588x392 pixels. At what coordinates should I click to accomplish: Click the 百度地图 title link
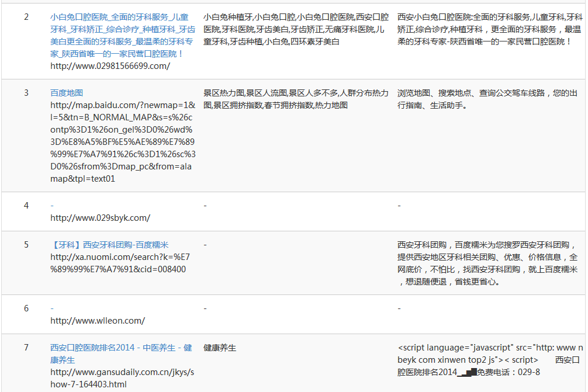[67, 93]
